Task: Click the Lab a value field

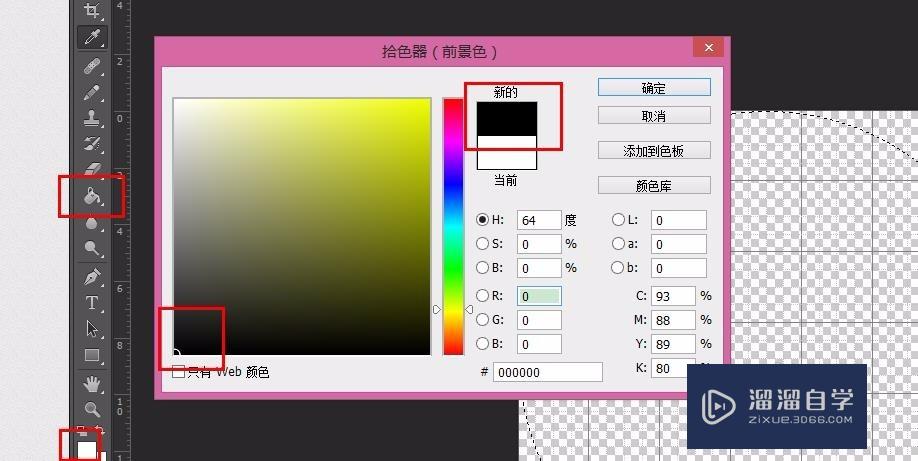Action: 679,244
